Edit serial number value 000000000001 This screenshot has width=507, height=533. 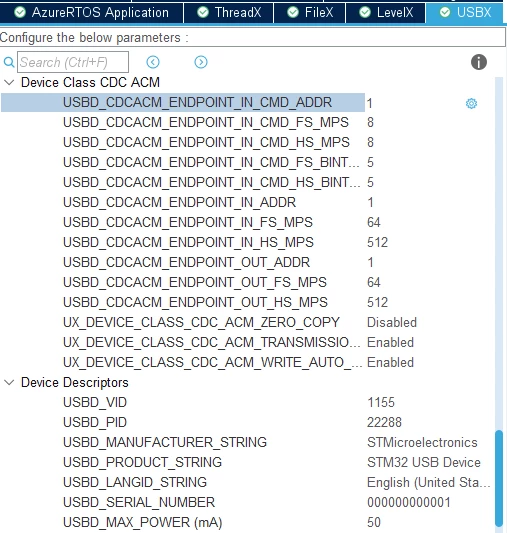409,503
